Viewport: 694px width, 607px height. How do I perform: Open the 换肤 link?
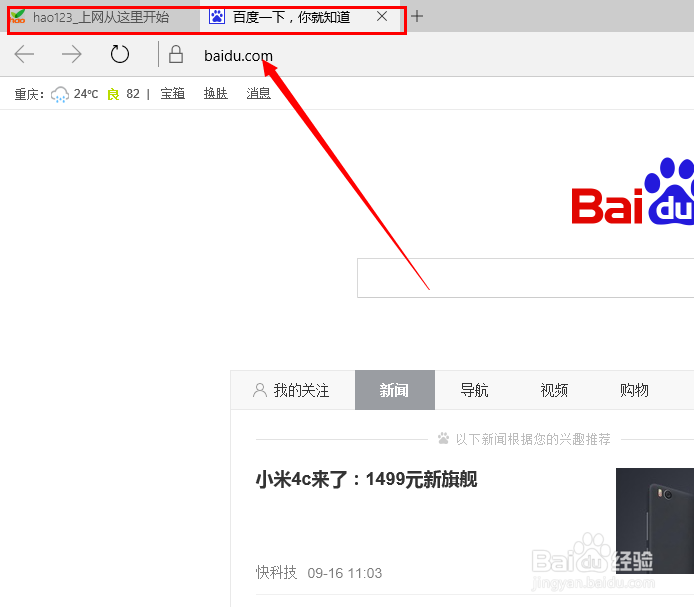[216, 93]
